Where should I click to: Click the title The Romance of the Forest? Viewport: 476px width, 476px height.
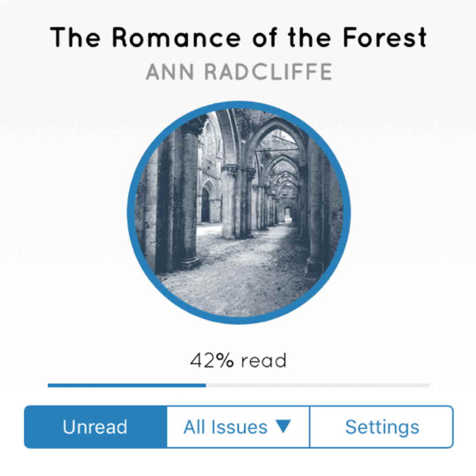point(238,37)
